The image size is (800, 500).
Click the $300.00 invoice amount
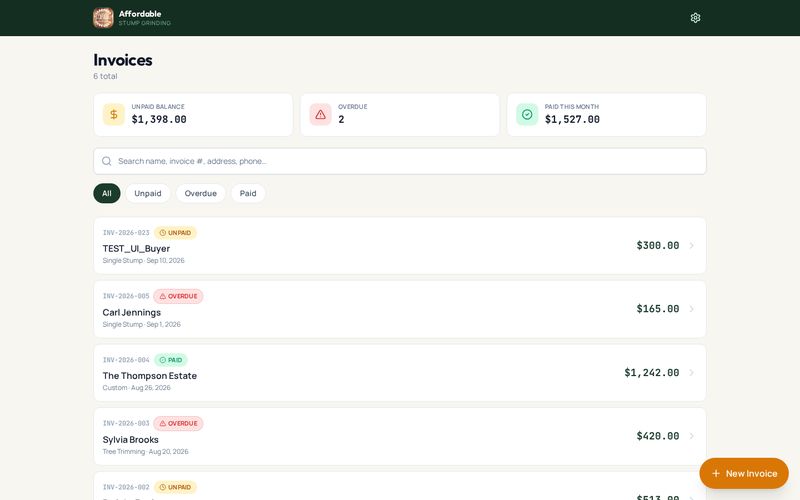coord(658,245)
